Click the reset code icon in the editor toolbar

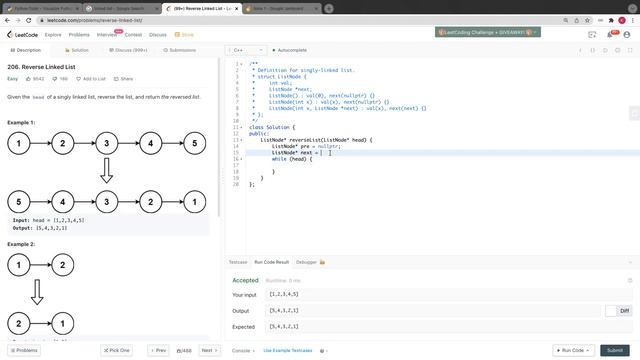605,50
